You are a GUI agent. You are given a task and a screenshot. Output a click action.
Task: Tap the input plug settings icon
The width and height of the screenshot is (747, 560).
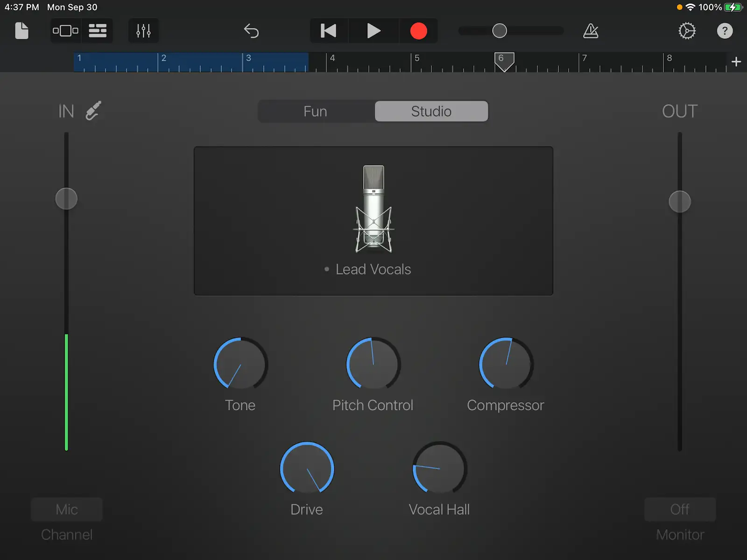93,111
